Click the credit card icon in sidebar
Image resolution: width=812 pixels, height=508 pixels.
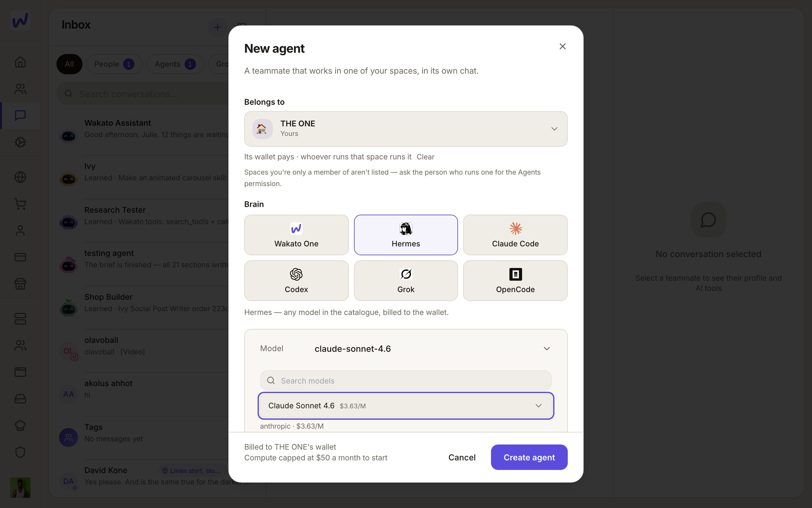click(20, 257)
